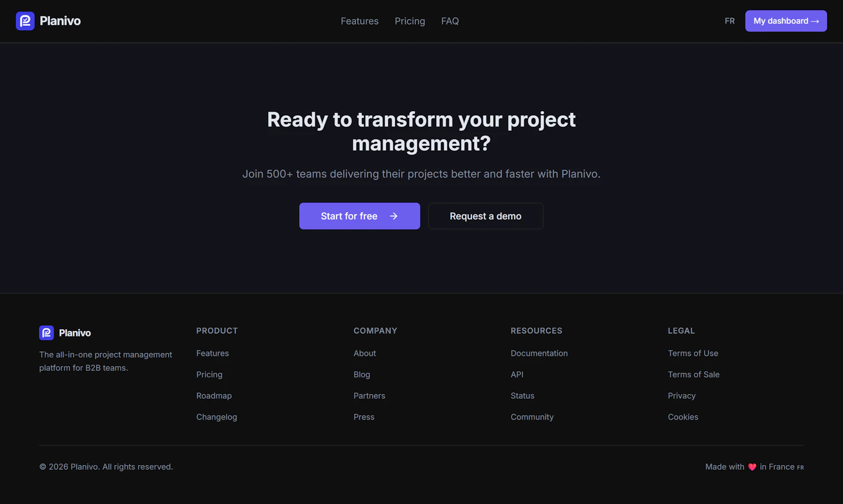Click the 'all-in-one project management' footer tagline
Image resolution: width=843 pixels, height=504 pixels.
click(105, 361)
